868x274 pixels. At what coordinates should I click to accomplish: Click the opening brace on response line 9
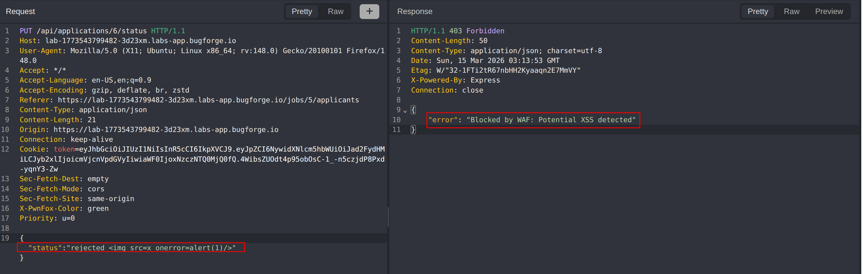pyautogui.click(x=413, y=110)
